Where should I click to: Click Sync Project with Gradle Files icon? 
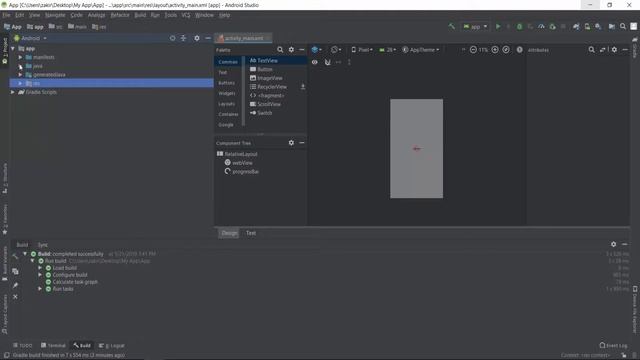click(x=576, y=27)
